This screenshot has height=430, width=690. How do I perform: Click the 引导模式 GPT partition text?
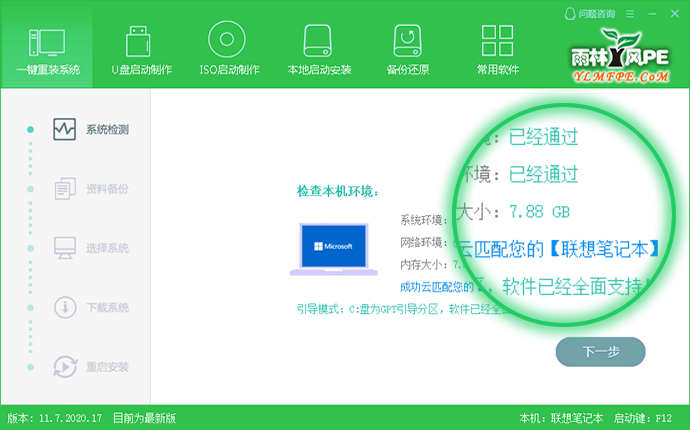(401, 309)
